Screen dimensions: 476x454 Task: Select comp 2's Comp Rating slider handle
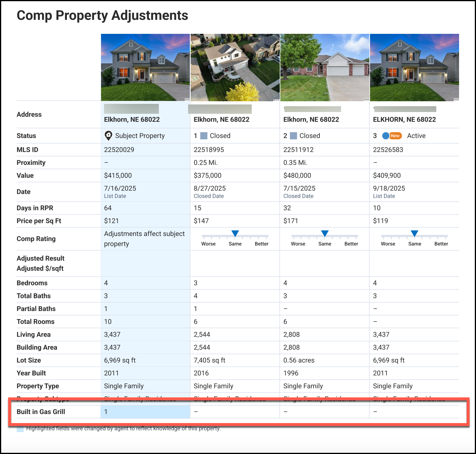tap(325, 233)
